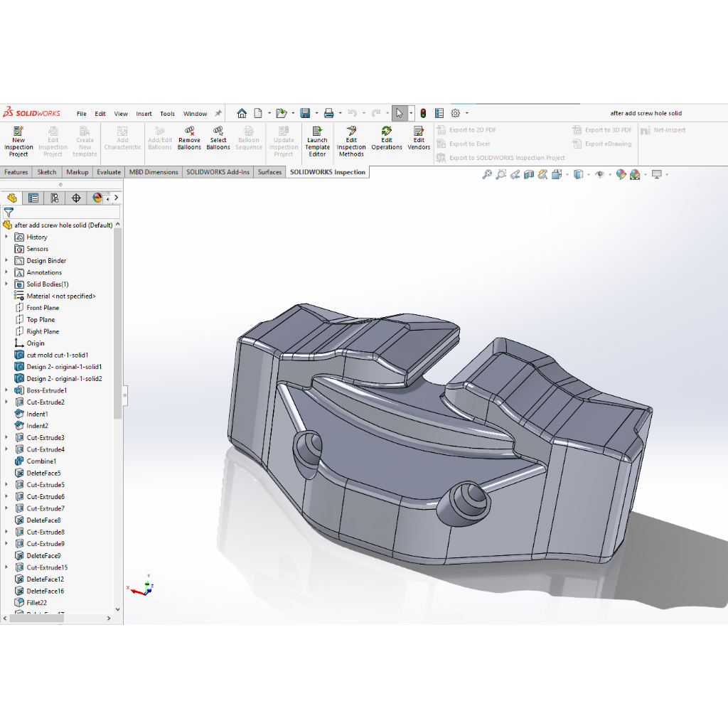Expand Solid Bodies(1) folder
This screenshot has width=728, height=728.
(6, 284)
